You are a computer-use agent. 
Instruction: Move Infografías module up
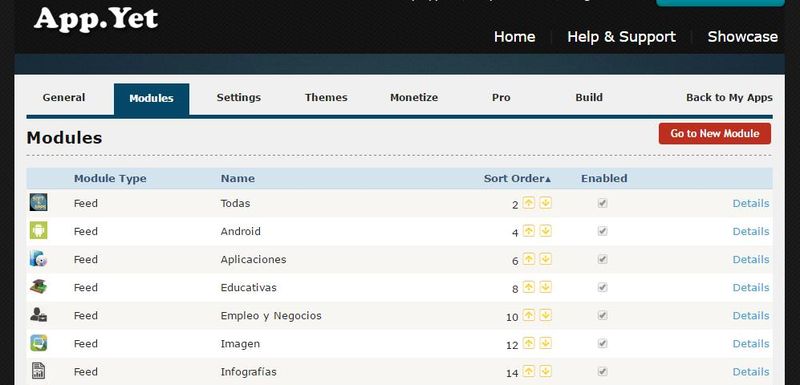tap(529, 371)
